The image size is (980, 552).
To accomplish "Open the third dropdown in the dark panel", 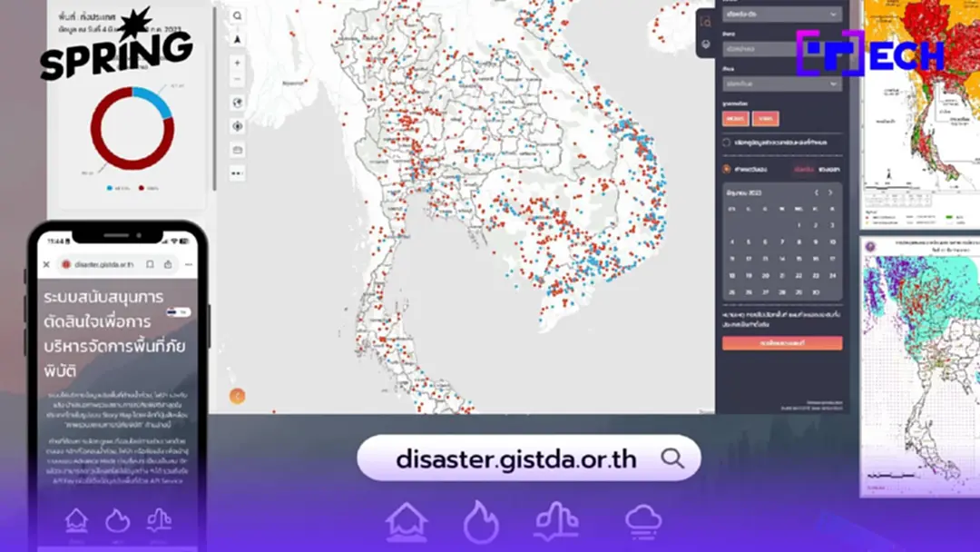I will click(x=782, y=84).
